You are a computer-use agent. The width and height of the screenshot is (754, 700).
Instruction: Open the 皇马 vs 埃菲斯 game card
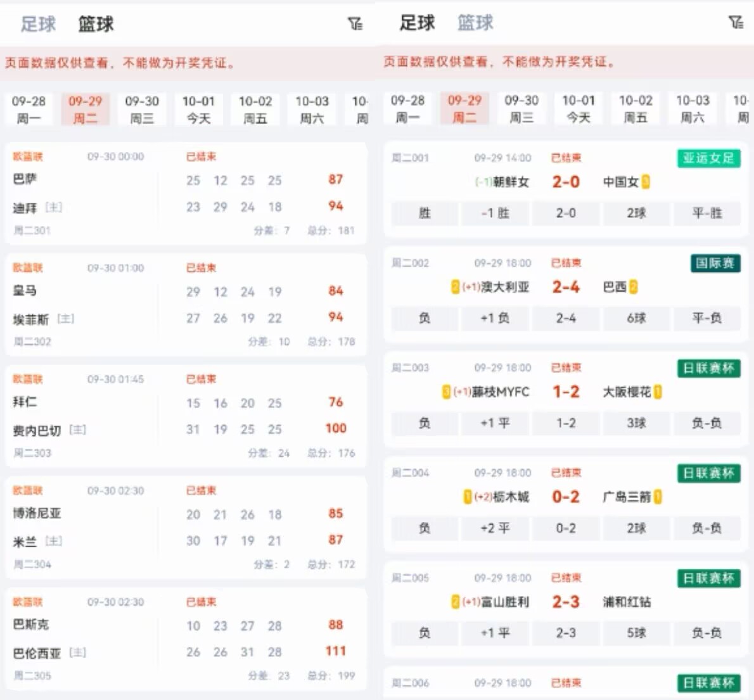pos(186,305)
